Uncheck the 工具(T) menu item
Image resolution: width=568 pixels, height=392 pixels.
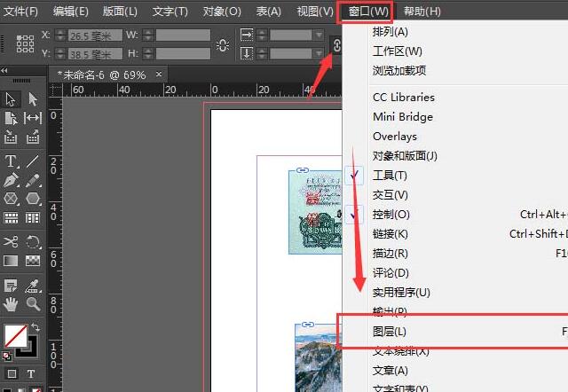tap(455, 176)
